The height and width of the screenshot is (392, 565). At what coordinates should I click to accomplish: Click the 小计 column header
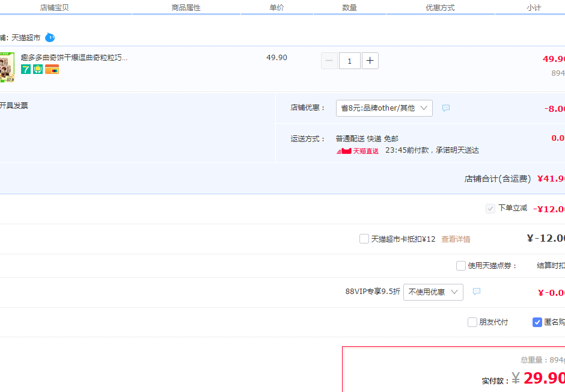coord(534,8)
